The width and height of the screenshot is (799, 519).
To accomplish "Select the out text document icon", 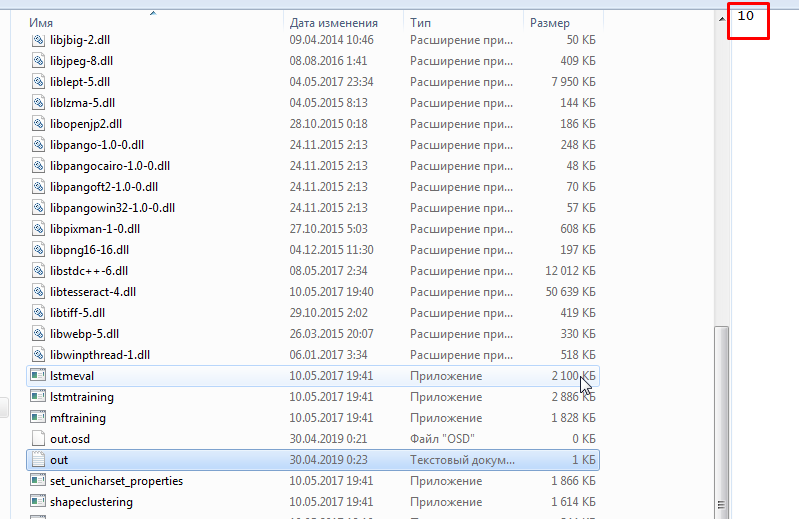I will point(38,459).
